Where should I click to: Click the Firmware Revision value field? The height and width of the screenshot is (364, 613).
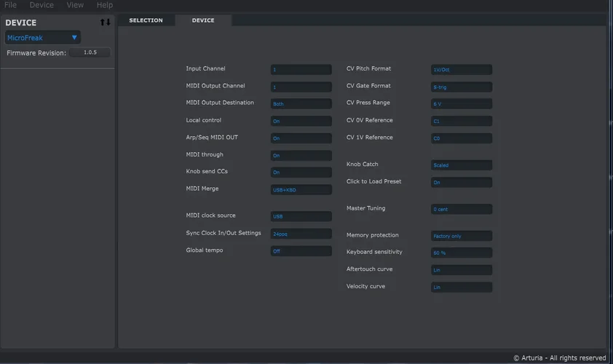click(x=90, y=53)
